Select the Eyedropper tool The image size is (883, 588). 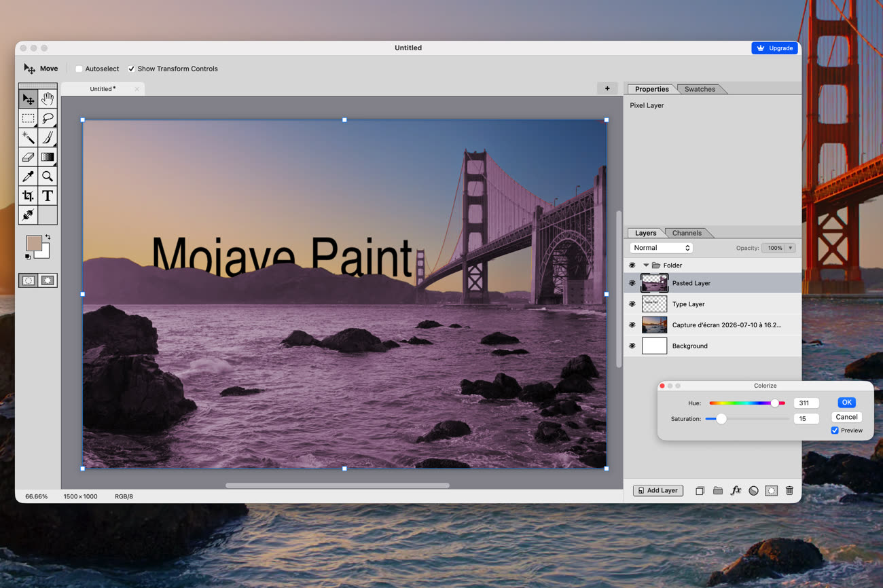point(28,177)
